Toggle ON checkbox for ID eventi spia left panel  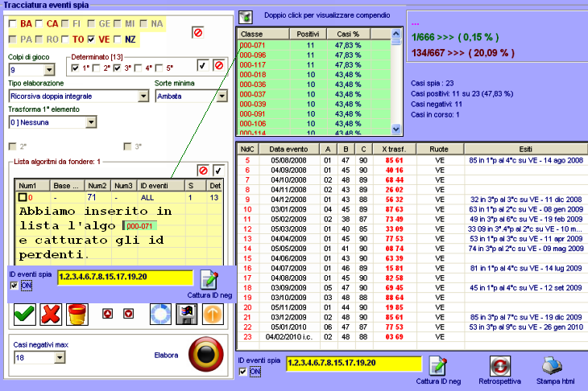point(14,286)
